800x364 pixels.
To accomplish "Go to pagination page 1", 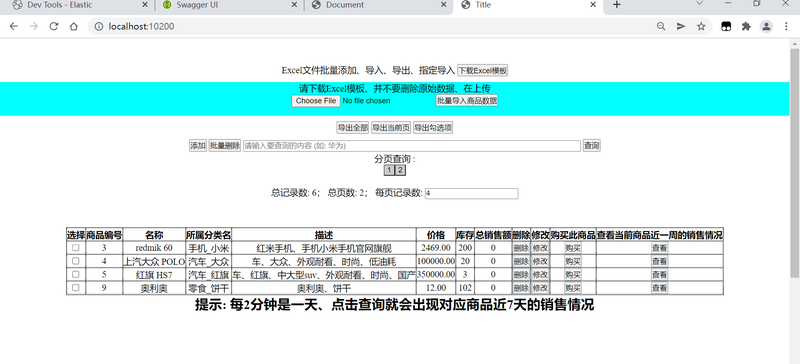I will pyautogui.click(x=389, y=171).
